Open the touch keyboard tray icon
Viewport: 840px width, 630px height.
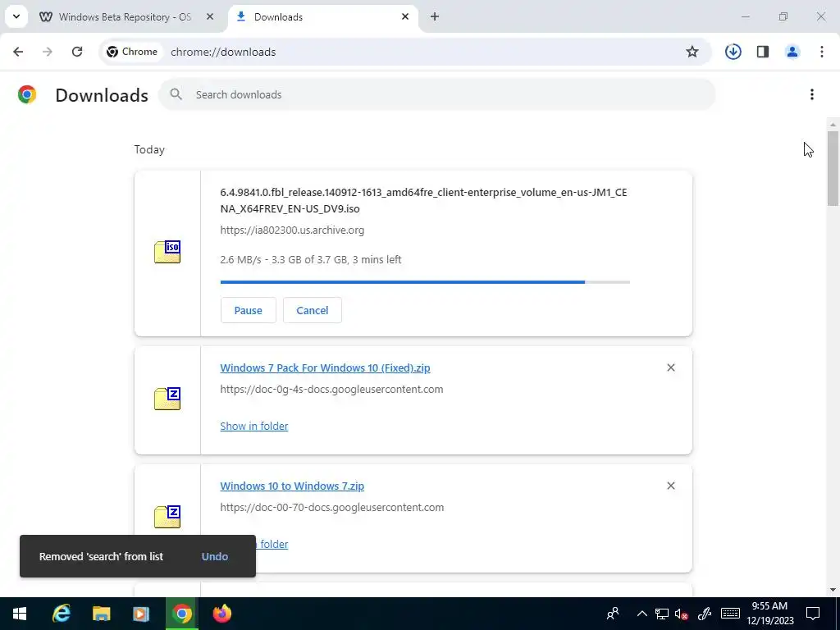point(730,614)
